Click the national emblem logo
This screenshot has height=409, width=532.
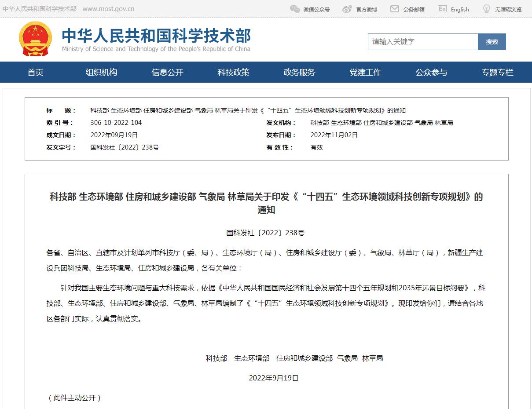35,39
